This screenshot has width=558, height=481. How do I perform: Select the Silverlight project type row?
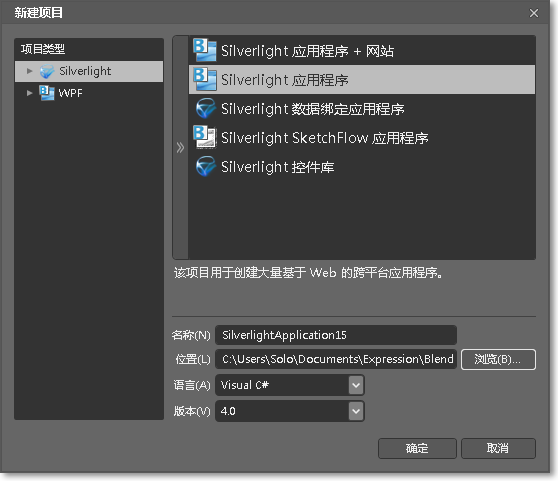click(89, 72)
